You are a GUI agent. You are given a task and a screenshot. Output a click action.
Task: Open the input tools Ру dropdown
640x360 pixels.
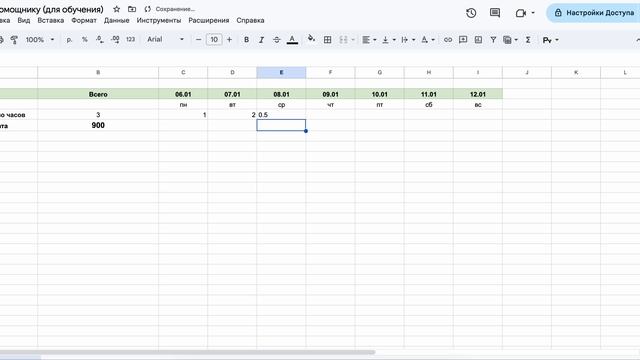550,40
